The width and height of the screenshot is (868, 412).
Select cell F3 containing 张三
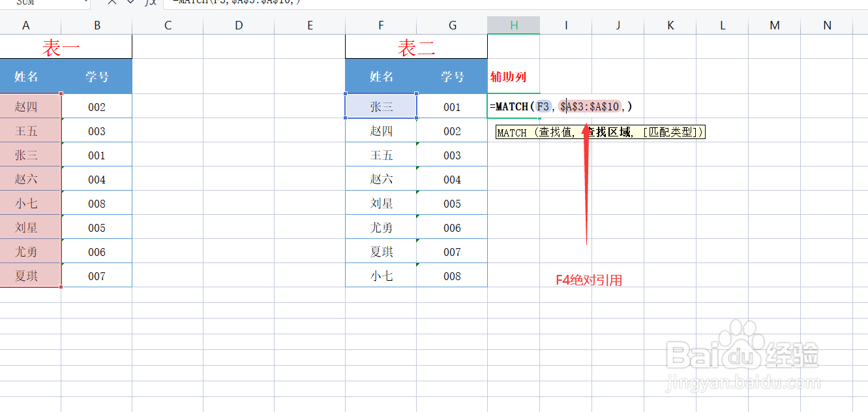coord(381,106)
